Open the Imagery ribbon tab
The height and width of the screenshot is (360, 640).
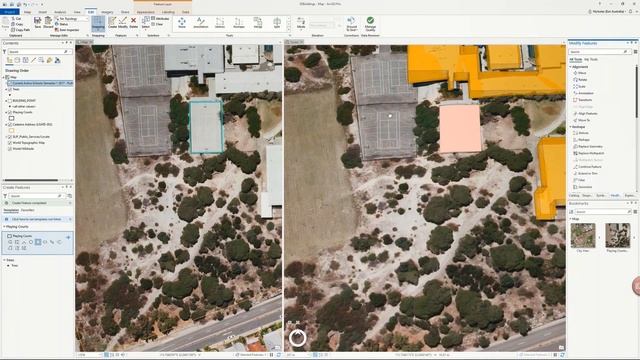tap(107, 12)
